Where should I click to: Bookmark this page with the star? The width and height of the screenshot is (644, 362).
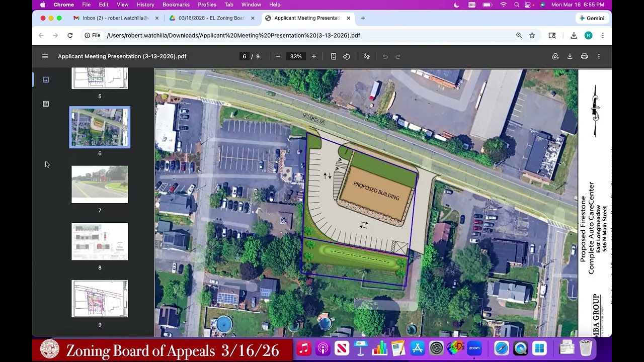532,35
